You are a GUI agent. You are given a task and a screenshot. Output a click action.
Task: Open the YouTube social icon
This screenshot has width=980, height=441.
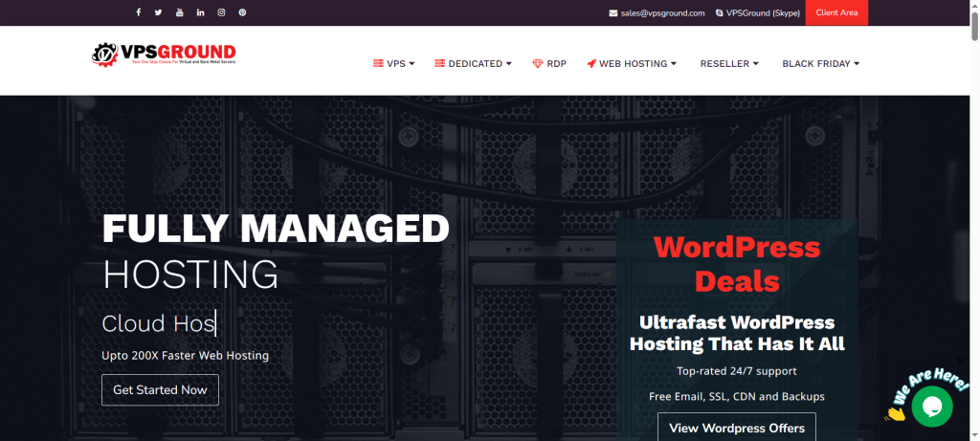pos(180,12)
